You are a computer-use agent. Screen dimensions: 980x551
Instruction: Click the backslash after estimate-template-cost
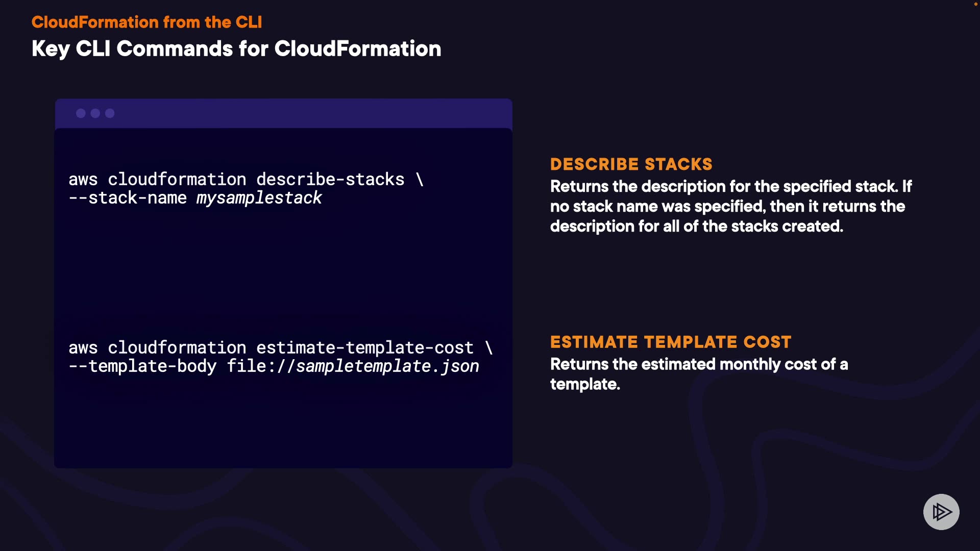pos(488,348)
